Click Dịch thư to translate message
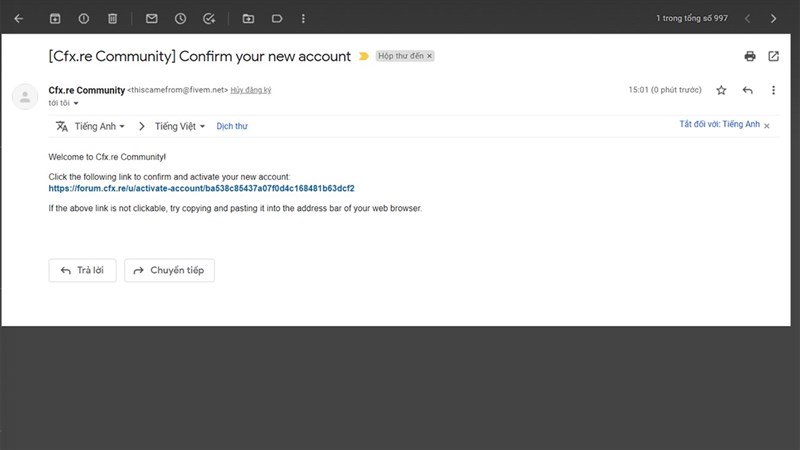Image resolution: width=800 pixels, height=450 pixels. coord(232,126)
